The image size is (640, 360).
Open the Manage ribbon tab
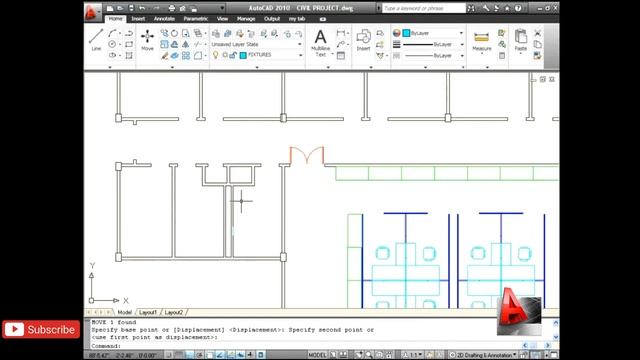246,19
